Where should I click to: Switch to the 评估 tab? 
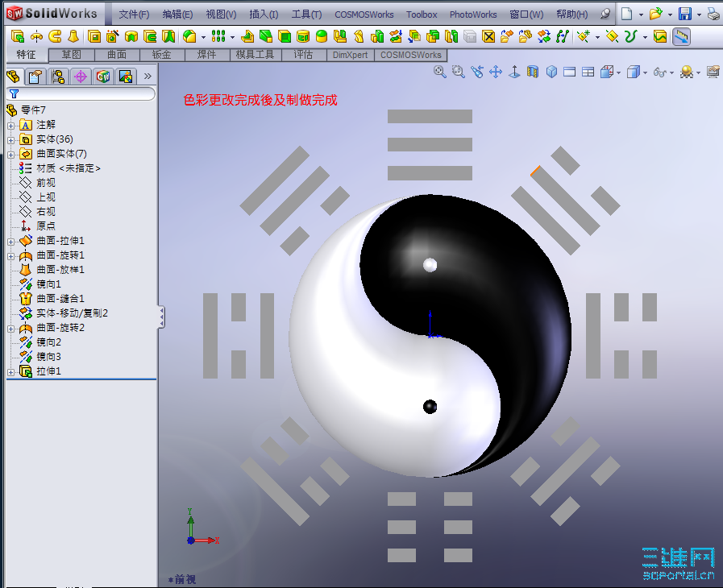[x=303, y=55]
